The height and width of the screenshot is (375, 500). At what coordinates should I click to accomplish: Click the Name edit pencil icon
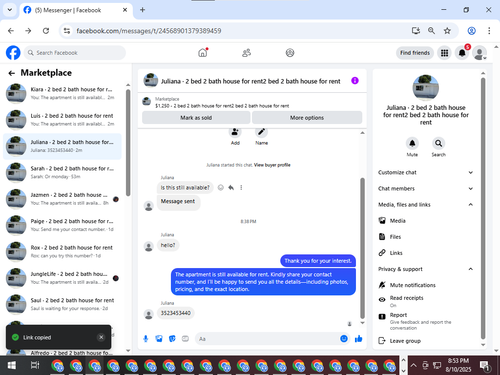tap(261, 132)
